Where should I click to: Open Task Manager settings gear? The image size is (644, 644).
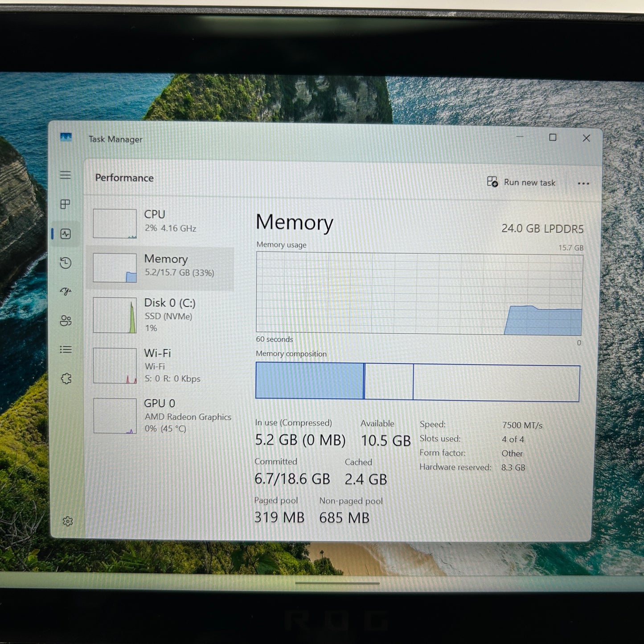pos(68,521)
